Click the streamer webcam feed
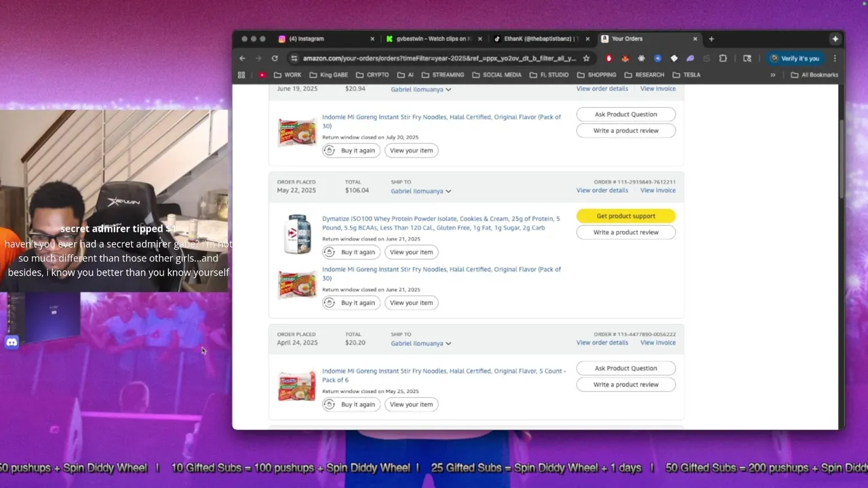Image resolution: width=868 pixels, height=488 pixels. pos(114,201)
